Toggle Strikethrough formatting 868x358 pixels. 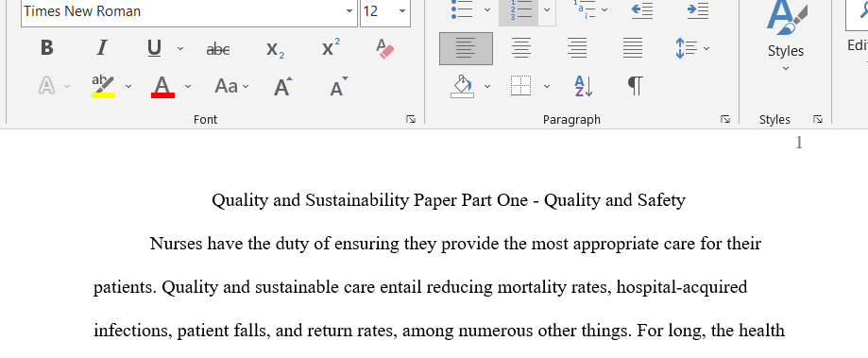tap(218, 49)
